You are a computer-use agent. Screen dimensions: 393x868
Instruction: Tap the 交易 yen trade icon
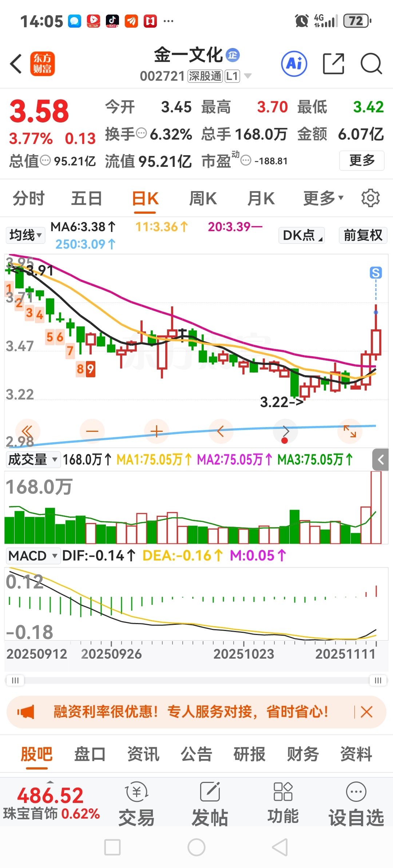click(137, 792)
